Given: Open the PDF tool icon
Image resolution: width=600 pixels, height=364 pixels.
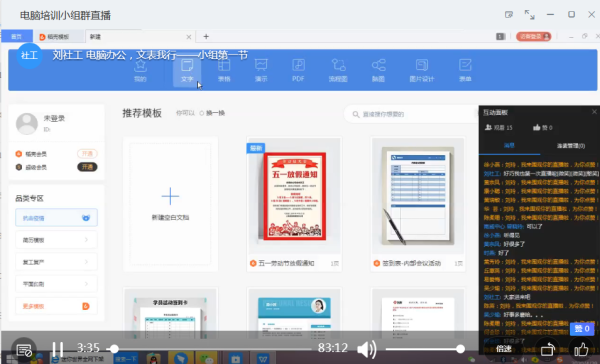Looking at the screenshot, I should [x=298, y=71].
